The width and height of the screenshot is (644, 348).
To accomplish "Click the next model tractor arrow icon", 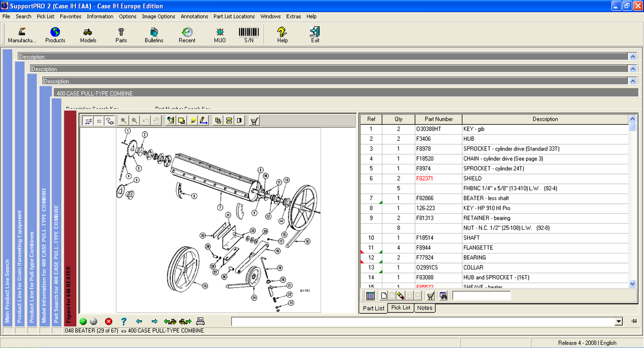I will [185, 321].
